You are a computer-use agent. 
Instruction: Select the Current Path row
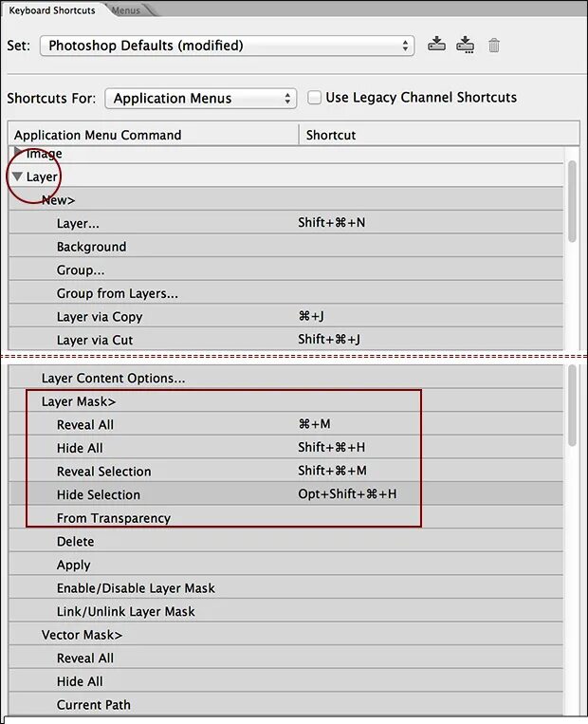(285, 704)
